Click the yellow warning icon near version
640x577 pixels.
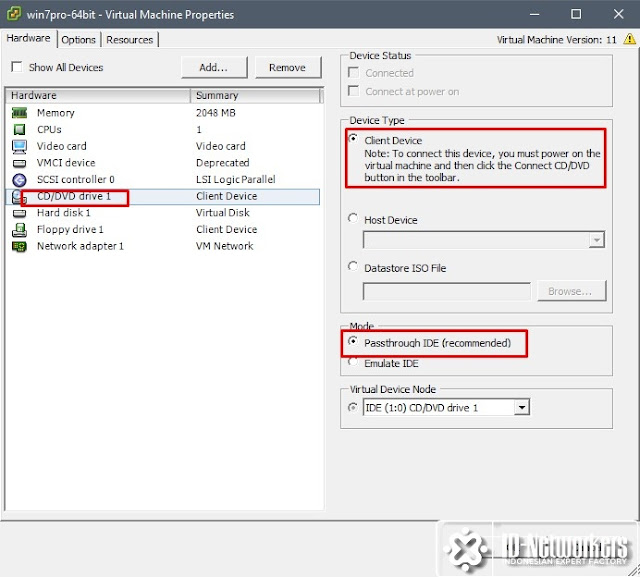[629, 39]
